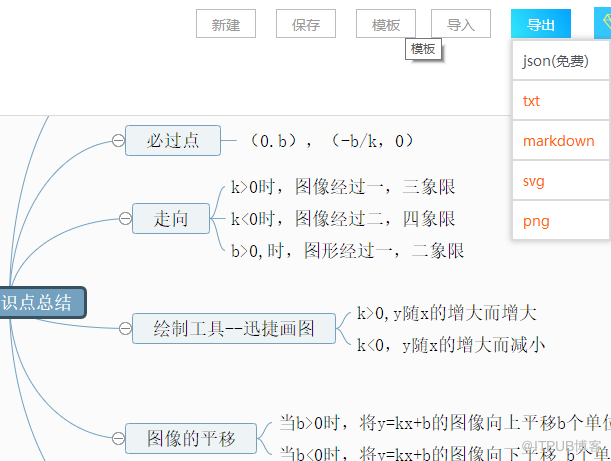This screenshot has height=461, width=611.
Task: Select the 走向 topic node
Action: 171,218
